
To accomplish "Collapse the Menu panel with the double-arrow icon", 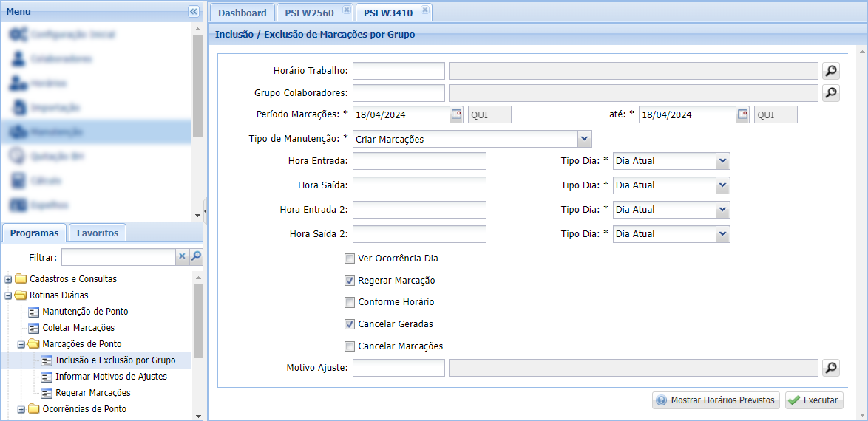I will (x=194, y=12).
